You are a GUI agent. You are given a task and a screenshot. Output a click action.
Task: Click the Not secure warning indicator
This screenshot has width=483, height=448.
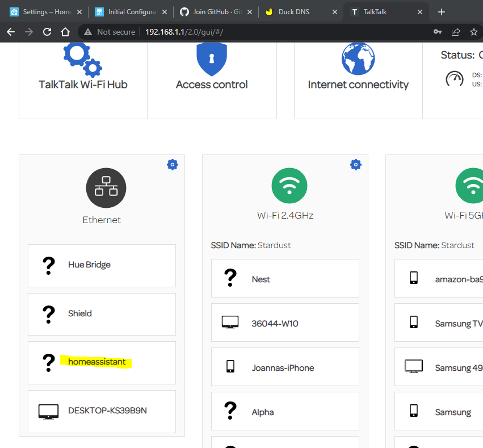(110, 32)
